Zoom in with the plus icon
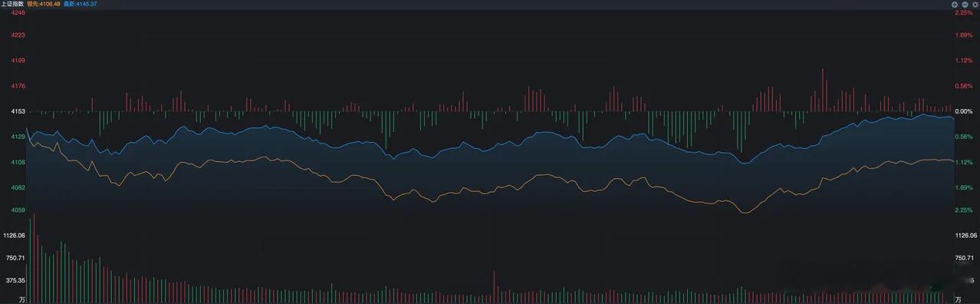The height and width of the screenshot is (304, 980). tap(955, 4)
